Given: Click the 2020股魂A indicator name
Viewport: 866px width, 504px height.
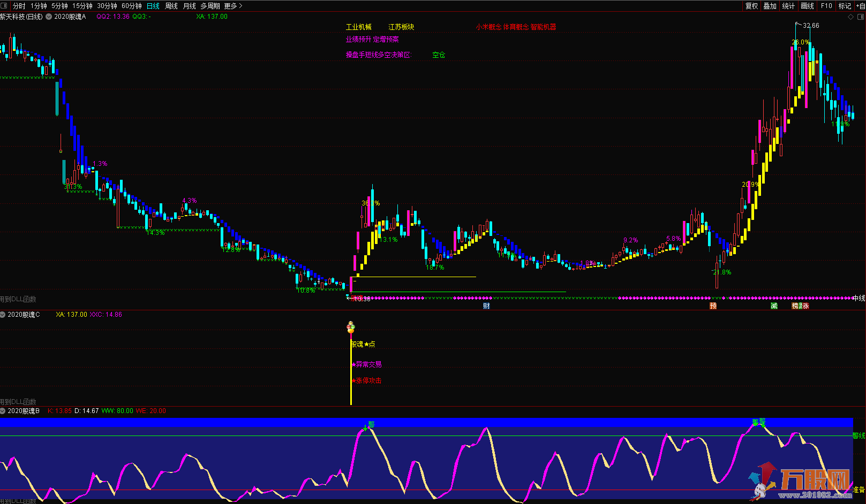Looking at the screenshot, I should (70, 17).
